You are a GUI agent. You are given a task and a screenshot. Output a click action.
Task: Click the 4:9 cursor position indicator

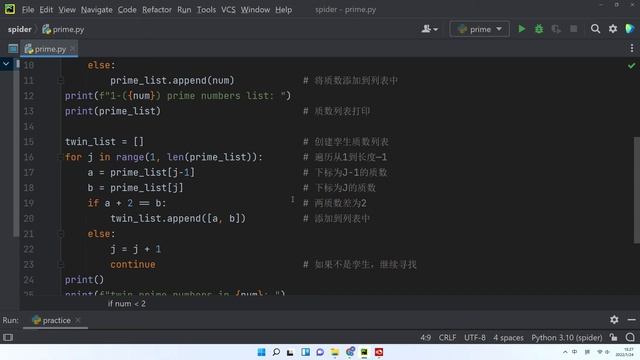coord(426,338)
